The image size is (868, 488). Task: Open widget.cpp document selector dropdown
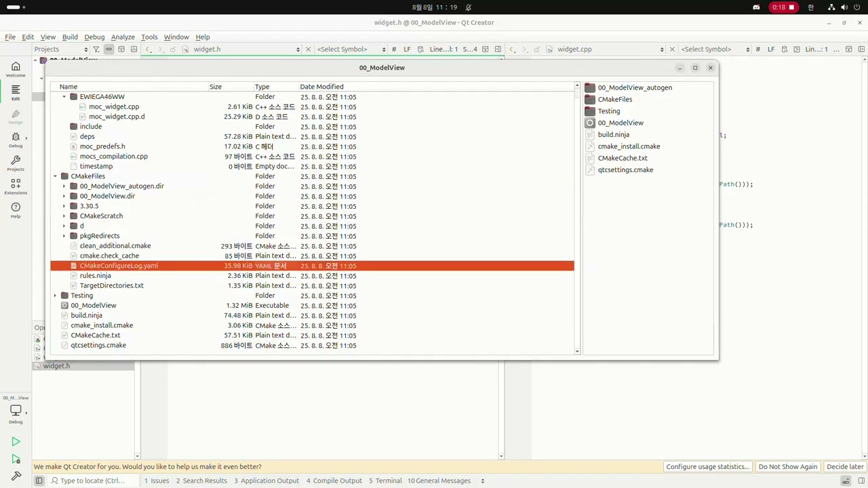pos(610,49)
